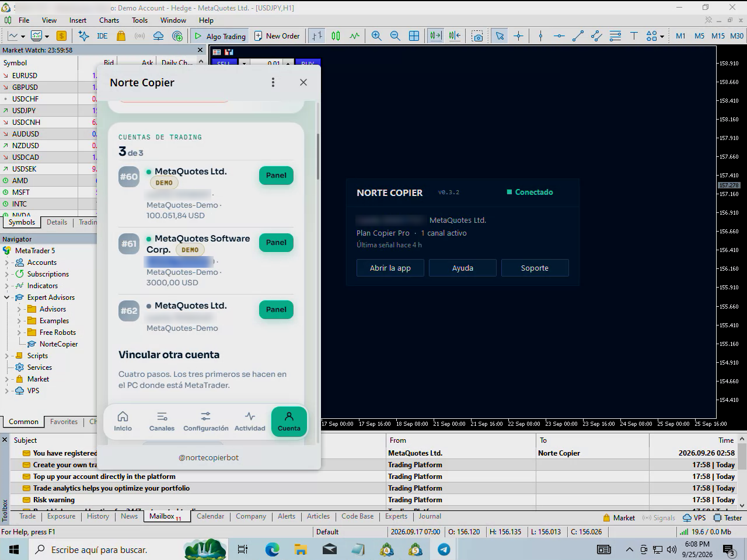Expand Scripts node in Navigator
The width and height of the screenshot is (747, 560).
[x=7, y=356]
